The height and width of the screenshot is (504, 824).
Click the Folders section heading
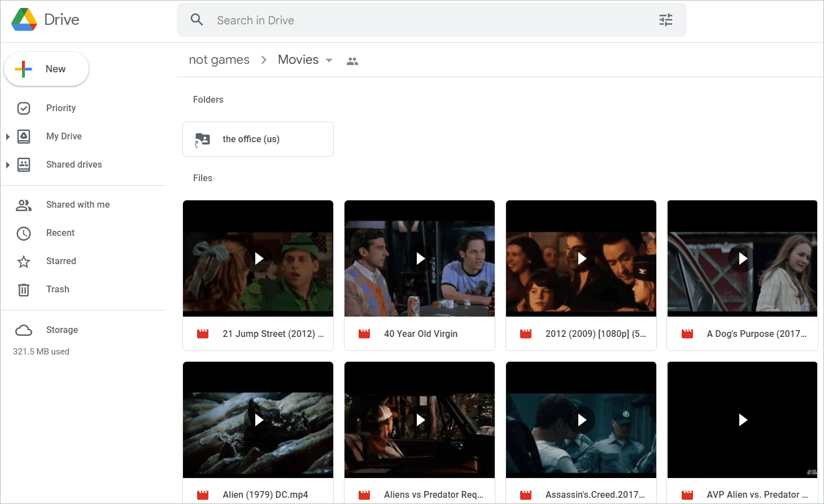208,100
